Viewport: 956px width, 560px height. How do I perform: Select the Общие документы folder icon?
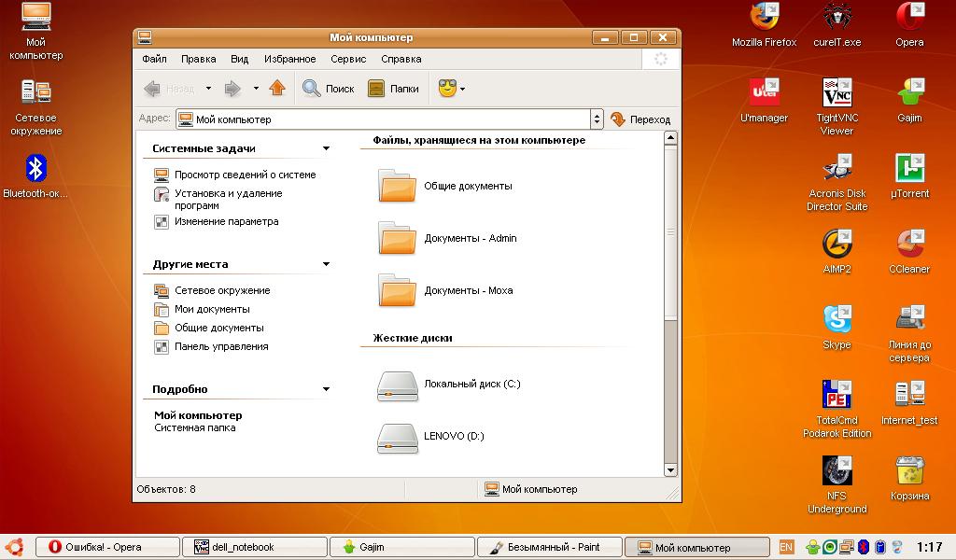[397, 185]
